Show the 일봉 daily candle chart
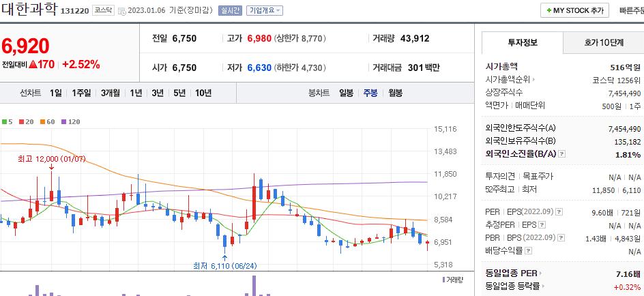 (347, 93)
